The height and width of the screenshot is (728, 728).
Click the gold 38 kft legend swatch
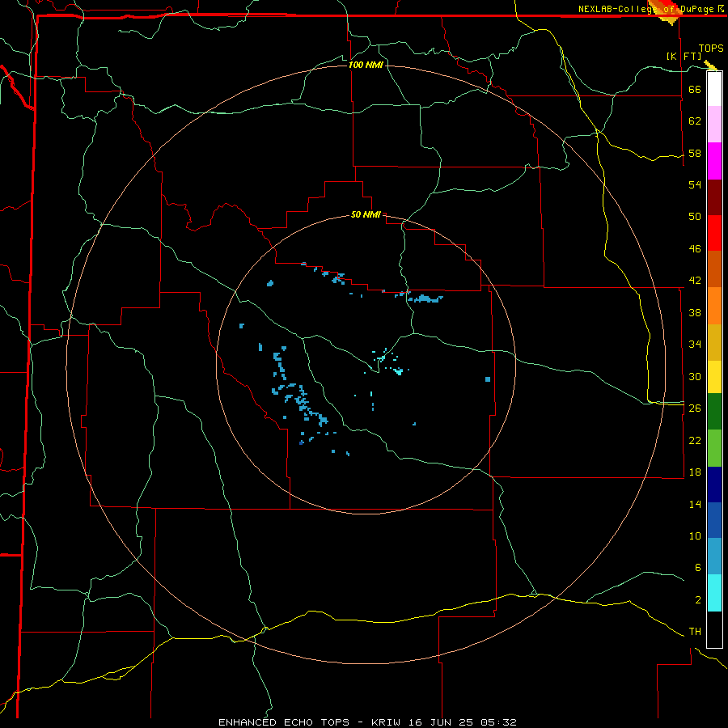pyautogui.click(x=714, y=342)
